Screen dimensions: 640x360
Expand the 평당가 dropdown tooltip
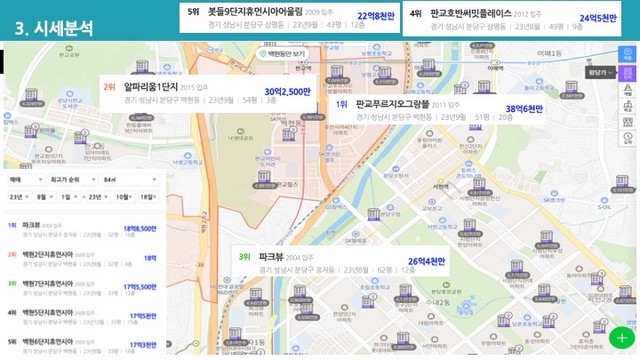coord(600,73)
